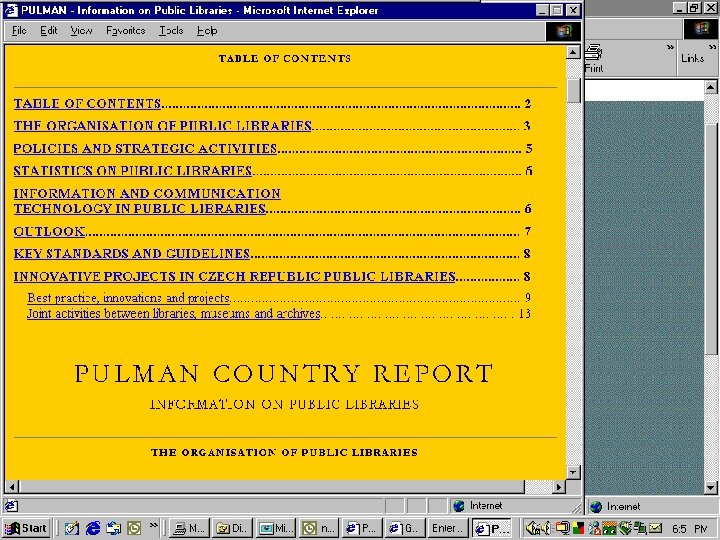720x540 pixels.
Task: Open STATISTICS ON PUBLIC LIBRARIES link
Action: (x=133, y=171)
